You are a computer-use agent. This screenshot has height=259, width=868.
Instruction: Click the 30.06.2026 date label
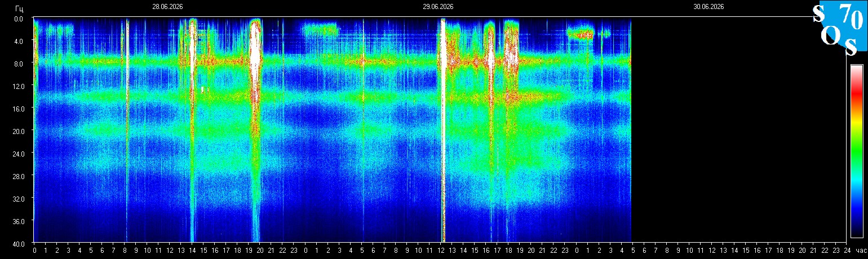(x=708, y=7)
